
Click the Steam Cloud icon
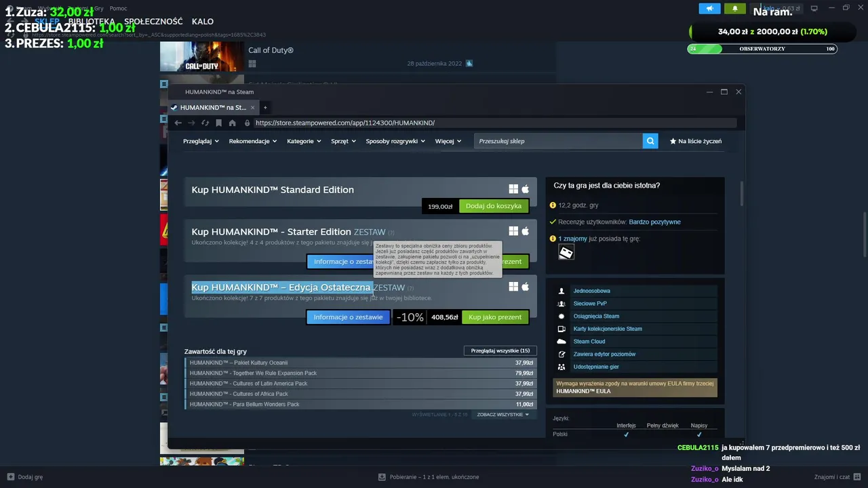click(561, 342)
